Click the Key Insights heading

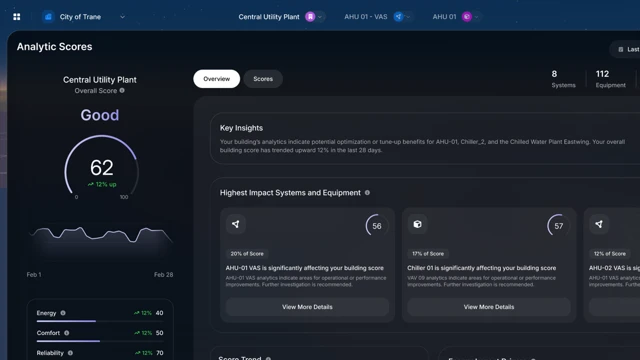point(241,128)
